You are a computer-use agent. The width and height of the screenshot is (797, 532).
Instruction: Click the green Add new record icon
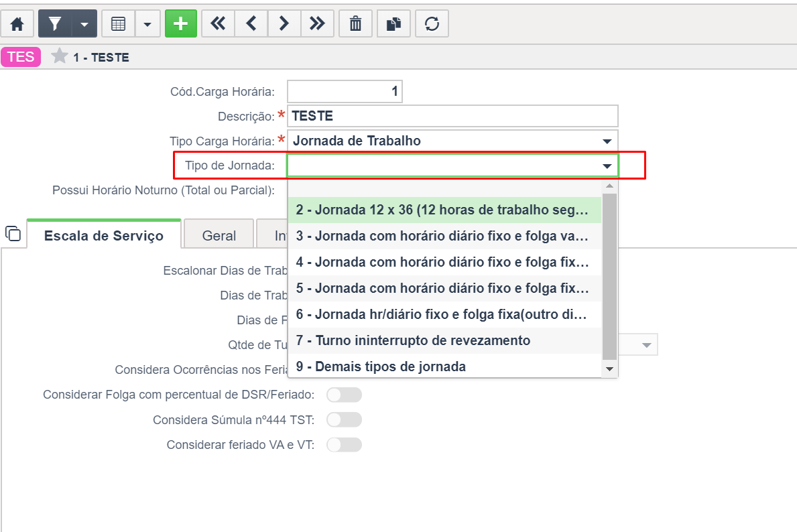pyautogui.click(x=180, y=23)
